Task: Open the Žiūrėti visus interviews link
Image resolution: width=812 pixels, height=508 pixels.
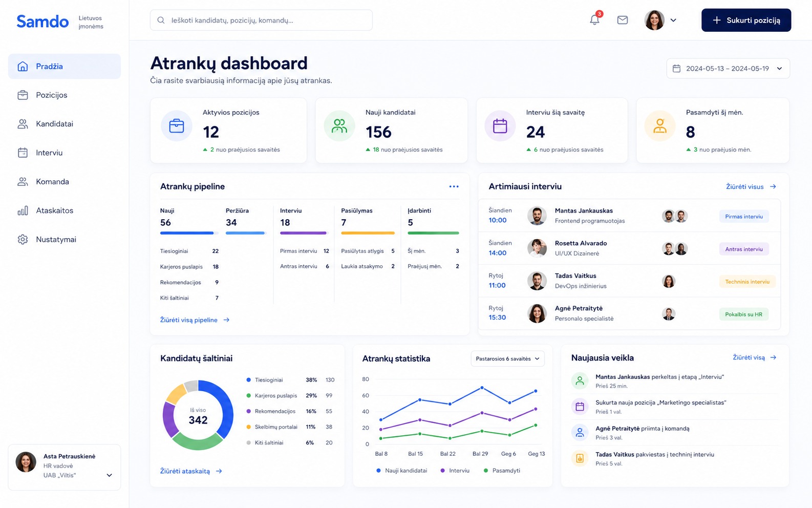Action: 751,187
